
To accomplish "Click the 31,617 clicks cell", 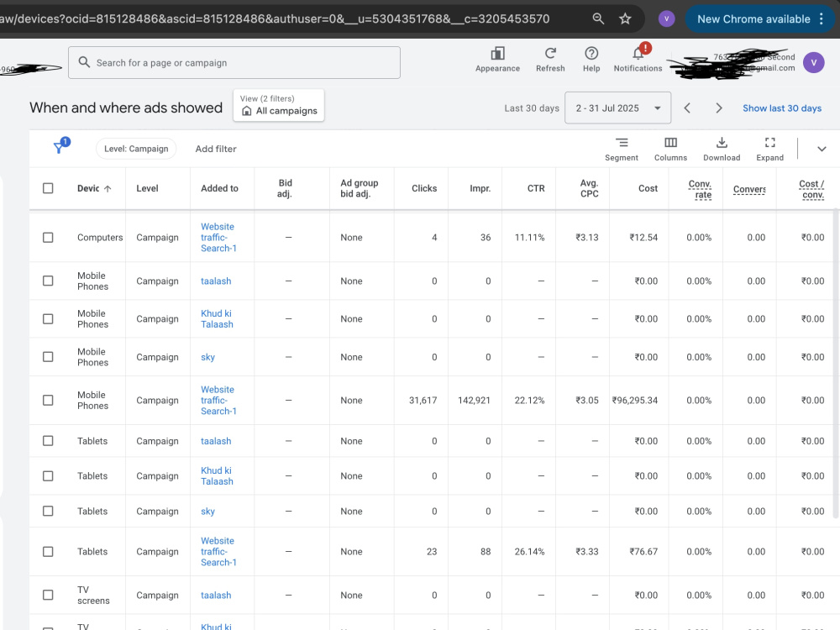I will coord(423,400).
